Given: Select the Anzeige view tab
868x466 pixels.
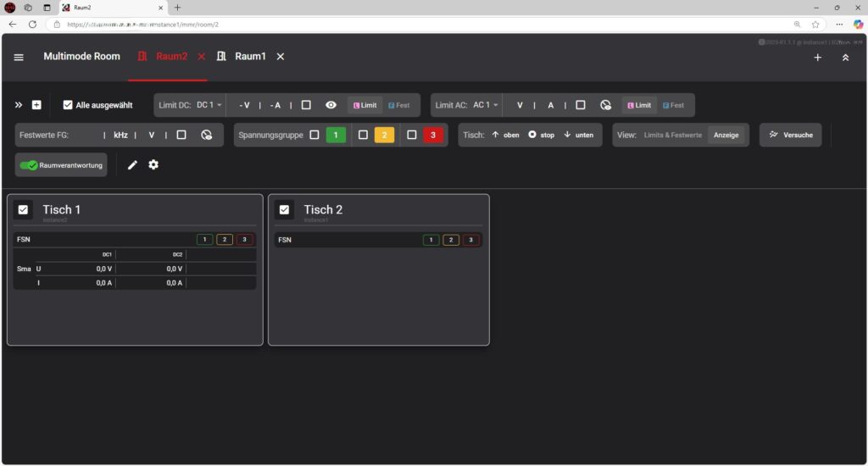Looking at the screenshot, I should [726, 135].
